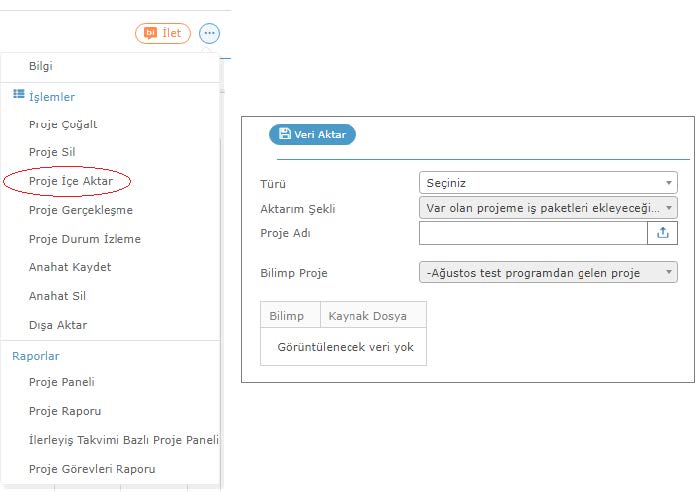The image size is (700, 492).
Task: Select Proje İçe Aktar menu entry
Action: 71,181
